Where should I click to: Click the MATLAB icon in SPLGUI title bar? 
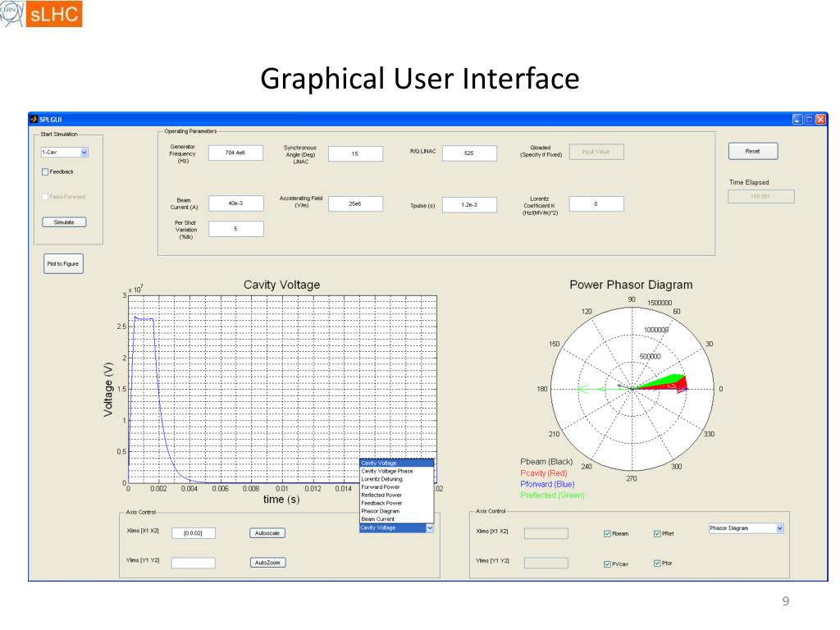34,119
